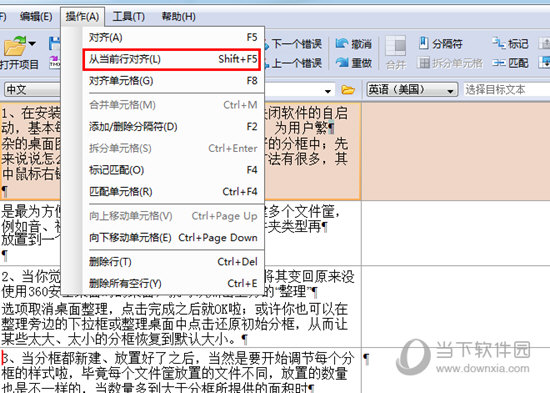This screenshot has height=393, width=550.
Task: Click the 重做 redo button
Action: coord(354,63)
